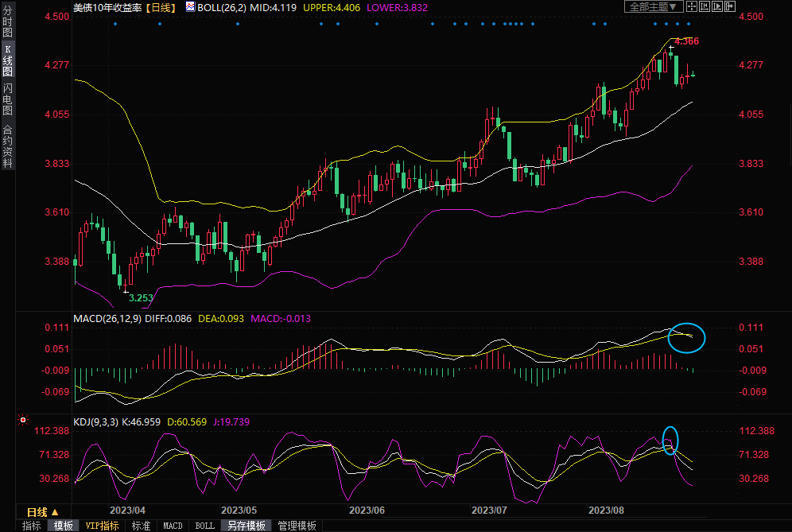Click the crosshair cursor icon at top right
Viewport: 792px width, 532px height.
coord(692,6)
